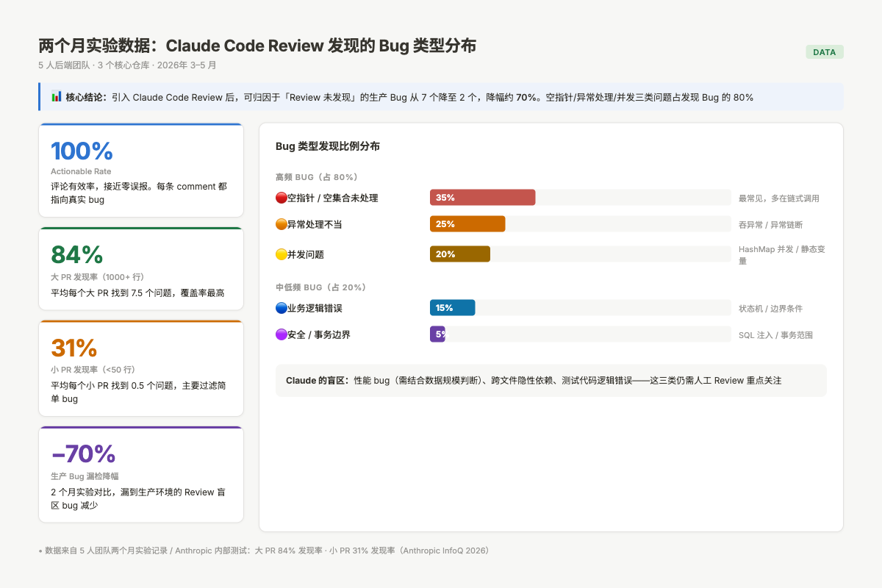Click the orange dot beside 异常处理不当
The width and height of the screenshot is (882, 588).
pos(281,224)
